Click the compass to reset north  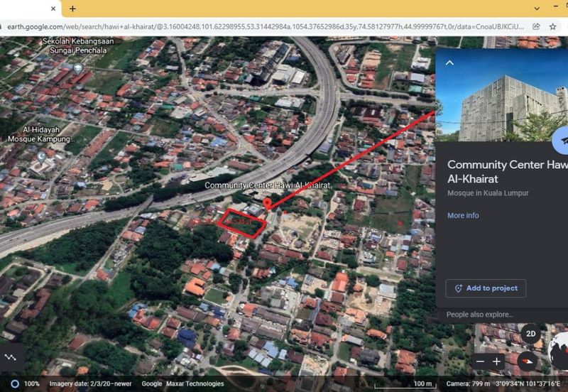tap(528, 361)
